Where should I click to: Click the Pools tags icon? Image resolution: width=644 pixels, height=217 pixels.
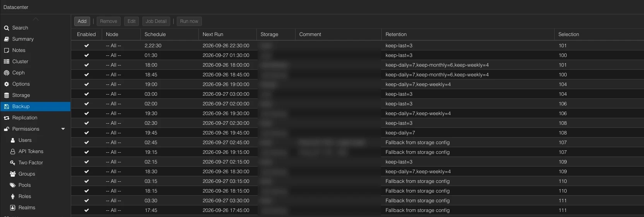coord(13,185)
